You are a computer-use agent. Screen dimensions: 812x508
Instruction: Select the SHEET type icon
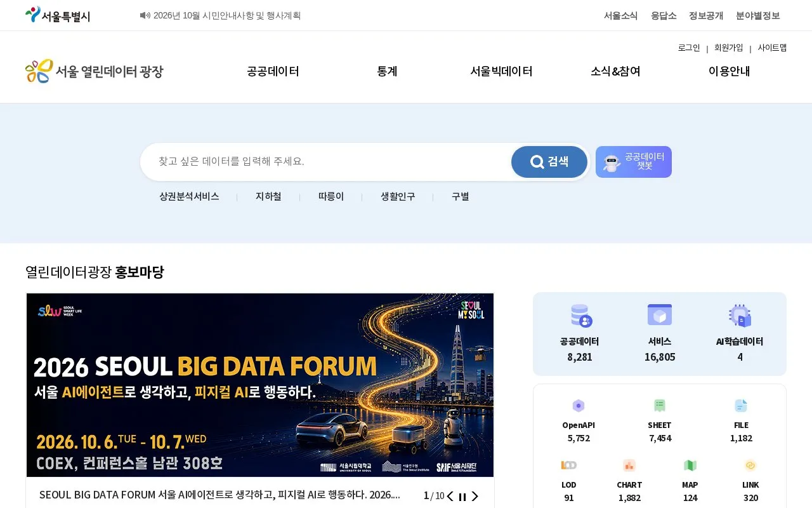660,406
